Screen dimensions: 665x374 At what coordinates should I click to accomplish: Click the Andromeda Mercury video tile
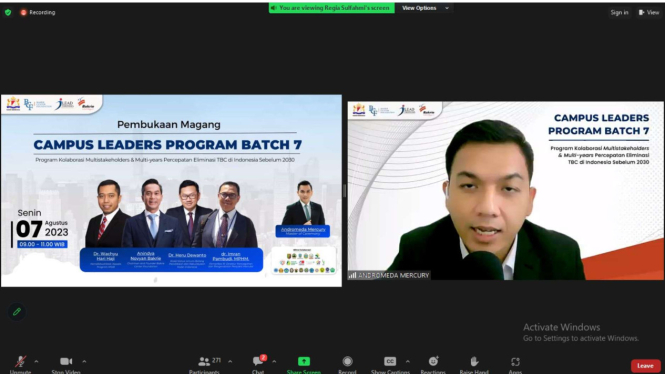[506, 190]
